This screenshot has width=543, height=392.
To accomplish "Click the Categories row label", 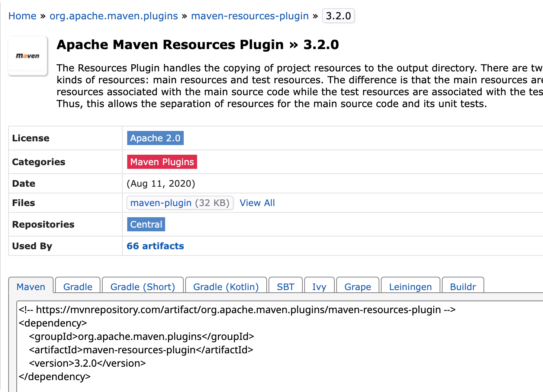I will (39, 162).
